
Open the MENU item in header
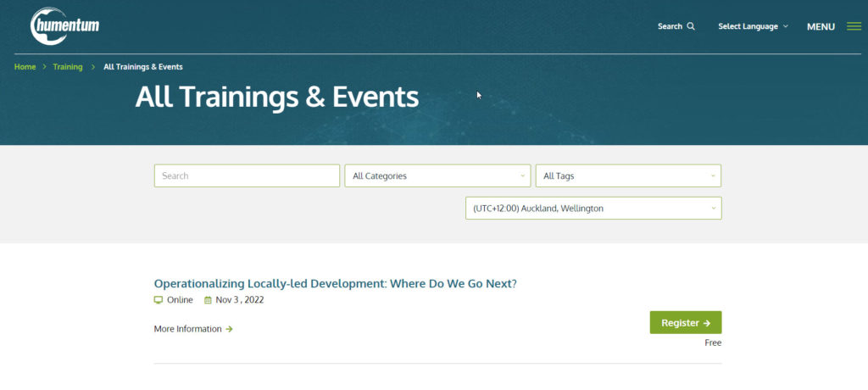(821, 26)
